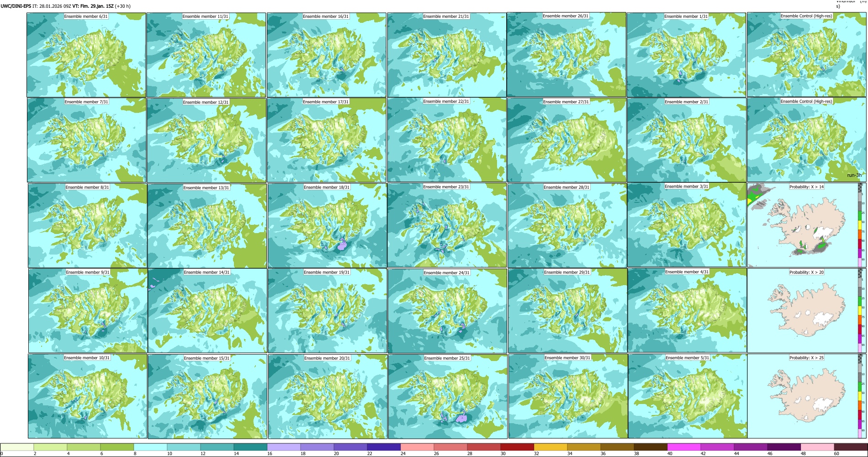Click the 'Ensemble member 17/31' label
Viewport: 868px width, 457px height.
coord(326,102)
